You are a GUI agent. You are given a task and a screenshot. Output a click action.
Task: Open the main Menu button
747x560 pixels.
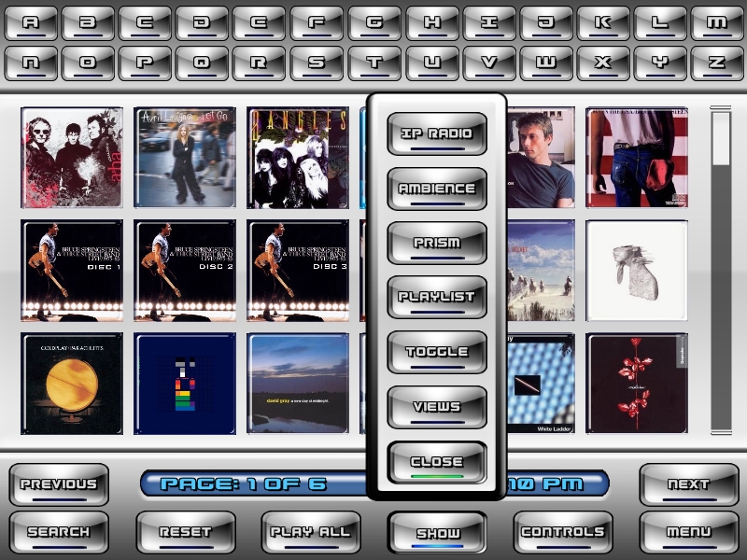[x=689, y=532]
